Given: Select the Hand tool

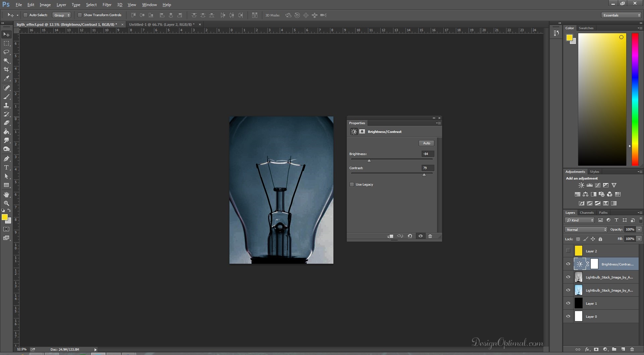Looking at the screenshot, I should click(x=6, y=195).
